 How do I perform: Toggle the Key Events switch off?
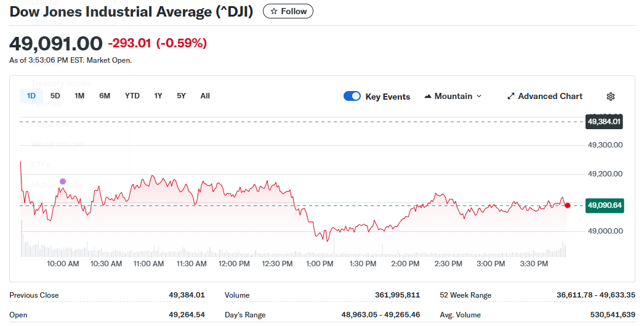(352, 96)
